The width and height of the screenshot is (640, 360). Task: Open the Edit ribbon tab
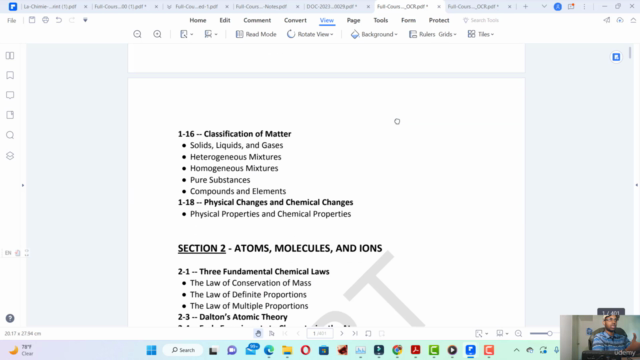pos(225,20)
